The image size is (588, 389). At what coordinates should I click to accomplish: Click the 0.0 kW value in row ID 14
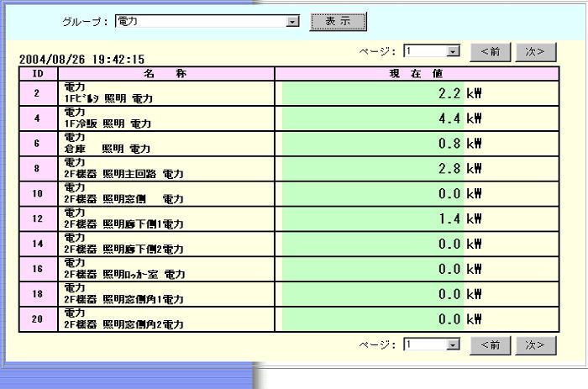pyautogui.click(x=459, y=244)
